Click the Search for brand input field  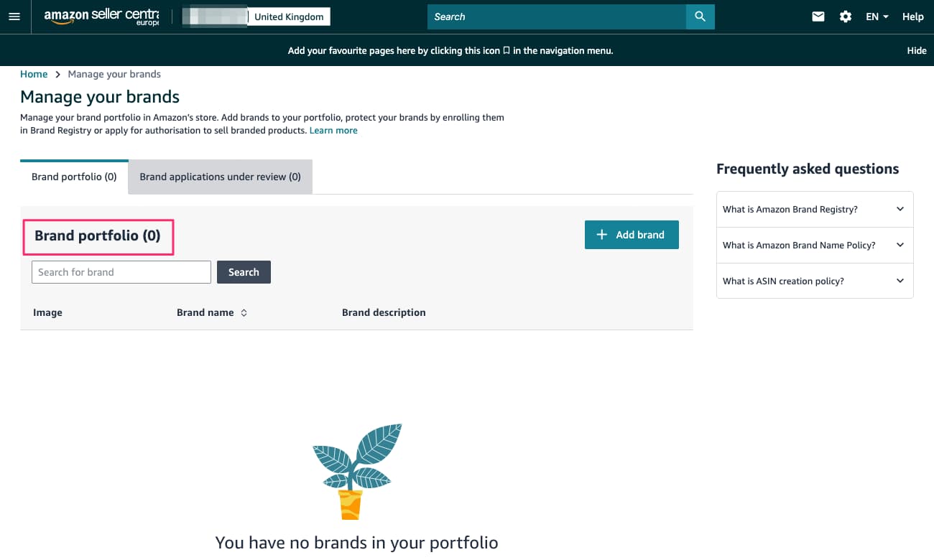point(121,272)
